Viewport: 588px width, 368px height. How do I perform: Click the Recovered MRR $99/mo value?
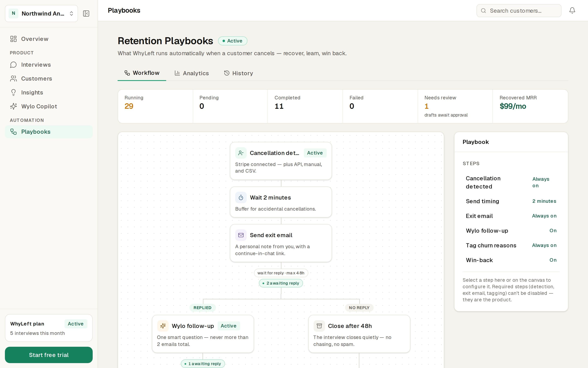[x=513, y=106]
